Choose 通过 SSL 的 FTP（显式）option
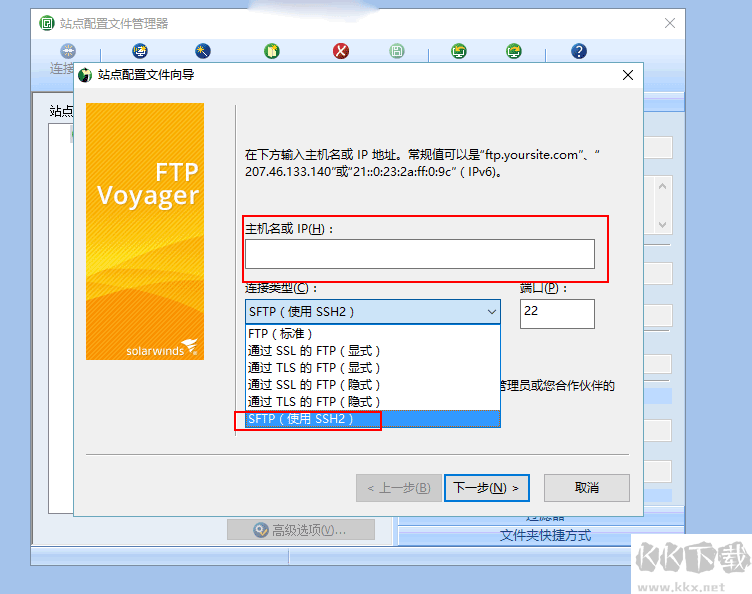Image resolution: width=752 pixels, height=594 pixels. 373,350
